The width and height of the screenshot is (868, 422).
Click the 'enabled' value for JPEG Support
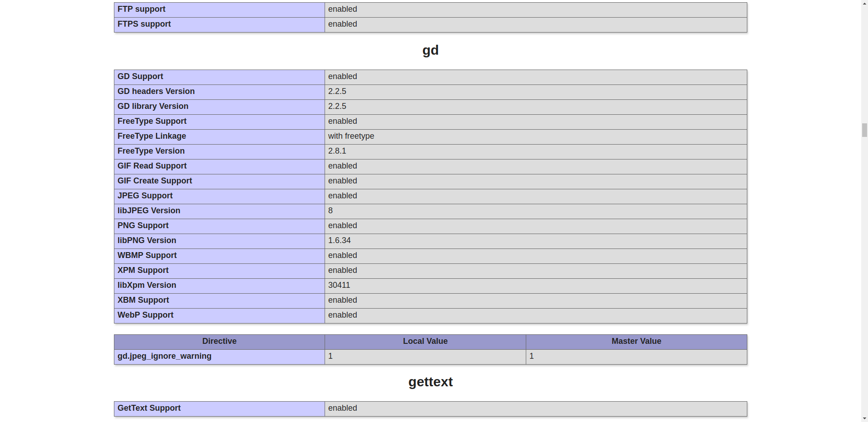[x=343, y=196]
